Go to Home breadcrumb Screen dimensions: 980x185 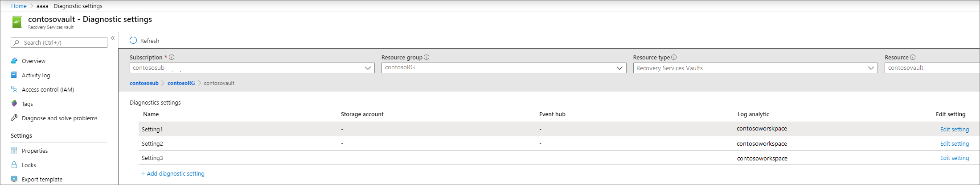pos(19,6)
